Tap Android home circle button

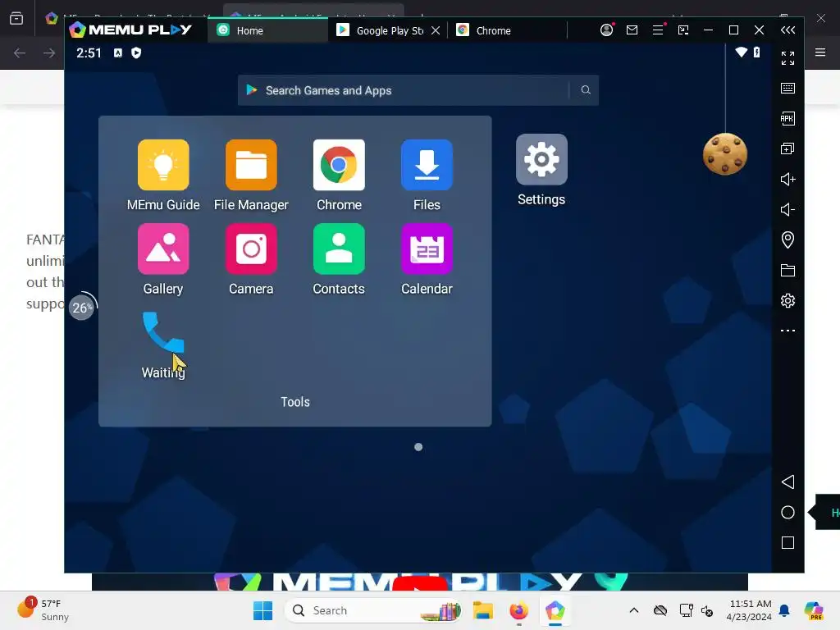[787, 512]
